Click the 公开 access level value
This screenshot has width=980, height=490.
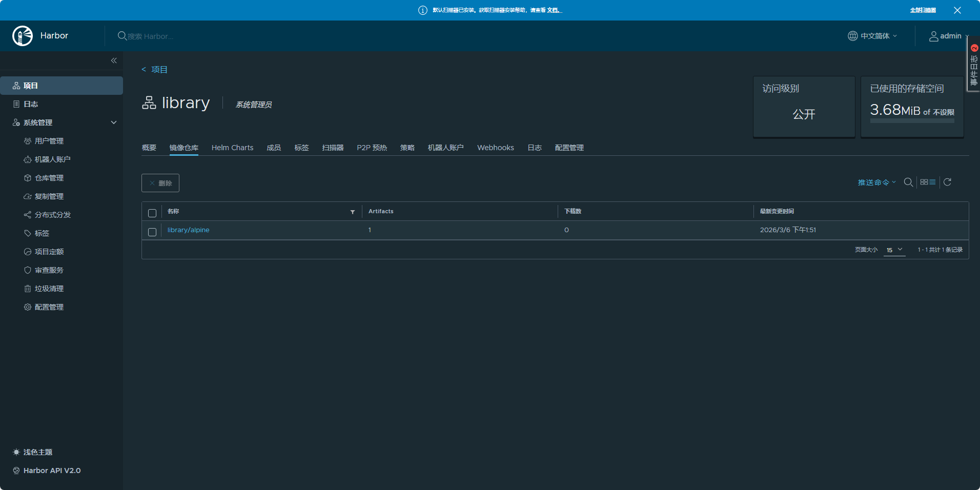click(x=804, y=114)
